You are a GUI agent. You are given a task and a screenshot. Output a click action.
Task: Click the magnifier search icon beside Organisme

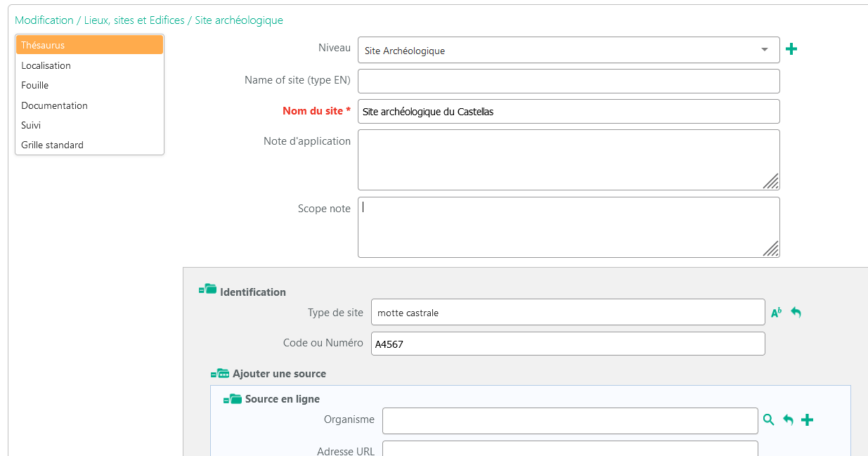[768, 419]
